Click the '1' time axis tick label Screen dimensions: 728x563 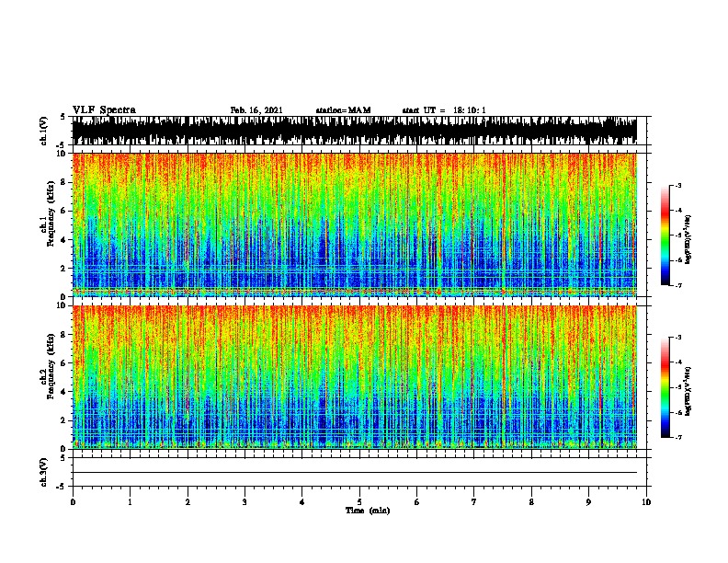130,501
